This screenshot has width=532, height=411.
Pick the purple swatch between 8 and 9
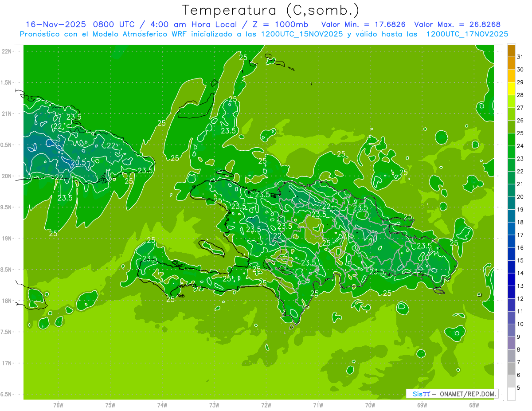click(x=511, y=343)
